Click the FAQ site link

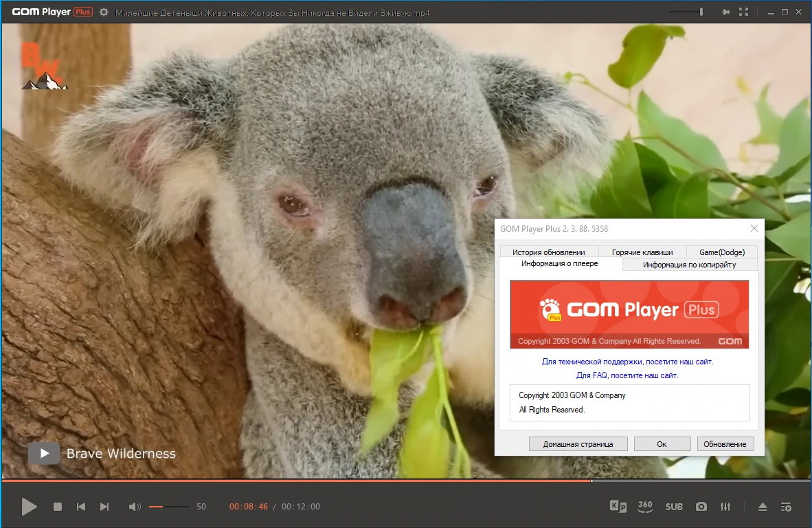point(627,375)
